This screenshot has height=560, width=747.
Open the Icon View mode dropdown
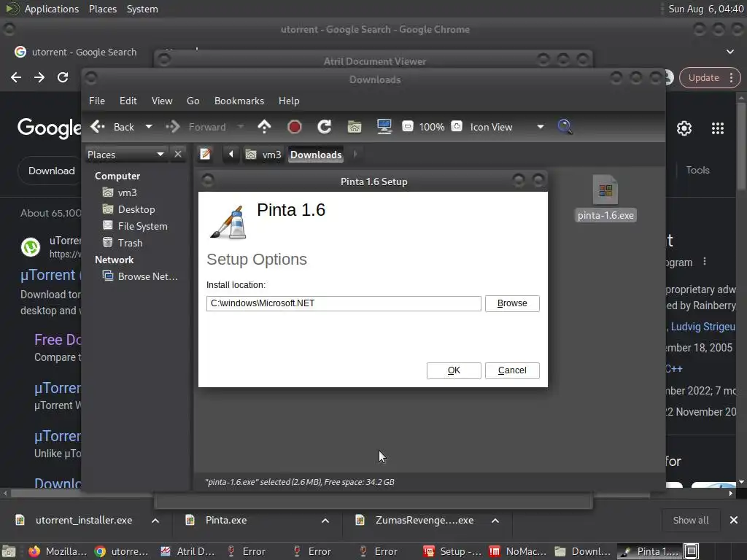pyautogui.click(x=506, y=127)
